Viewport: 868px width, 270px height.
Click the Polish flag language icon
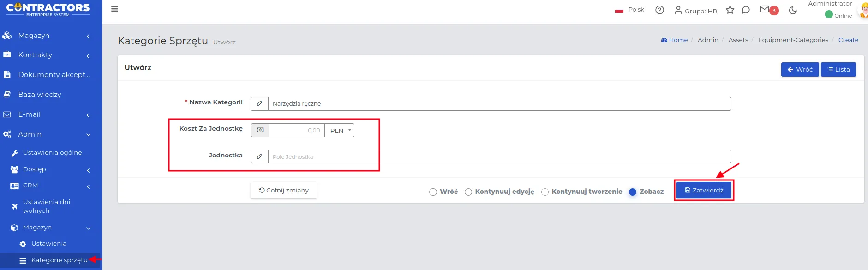coord(619,10)
